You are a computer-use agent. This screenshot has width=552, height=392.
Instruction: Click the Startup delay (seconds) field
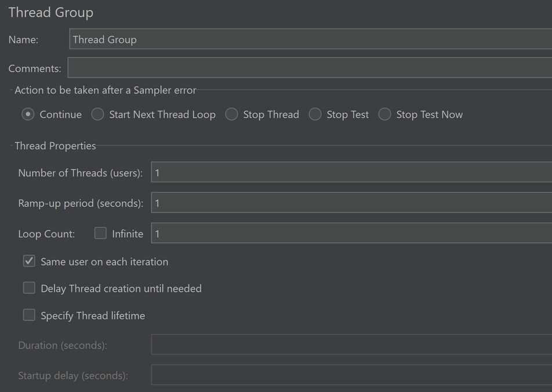(x=351, y=375)
